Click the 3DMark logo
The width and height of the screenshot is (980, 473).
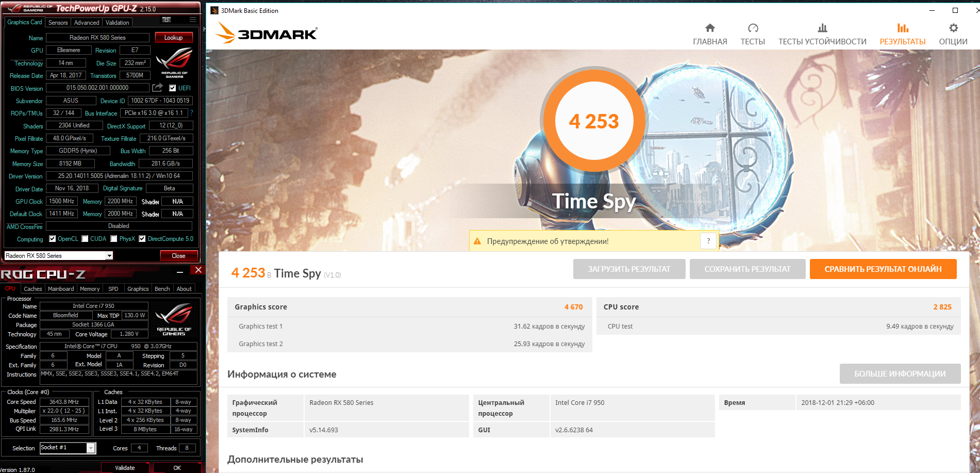coord(267,33)
